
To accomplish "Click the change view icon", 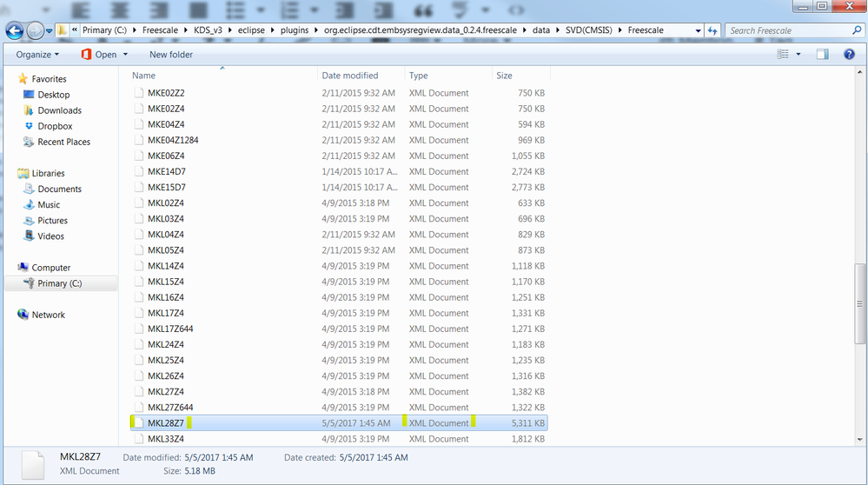I will pos(783,54).
